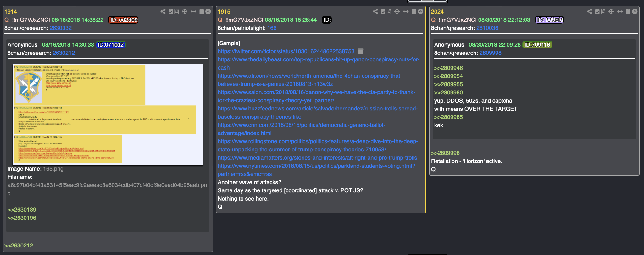This screenshot has height=255, width=644.
Task: Click the timestamp 08/16/2018 14:38:22
Action: point(77,20)
